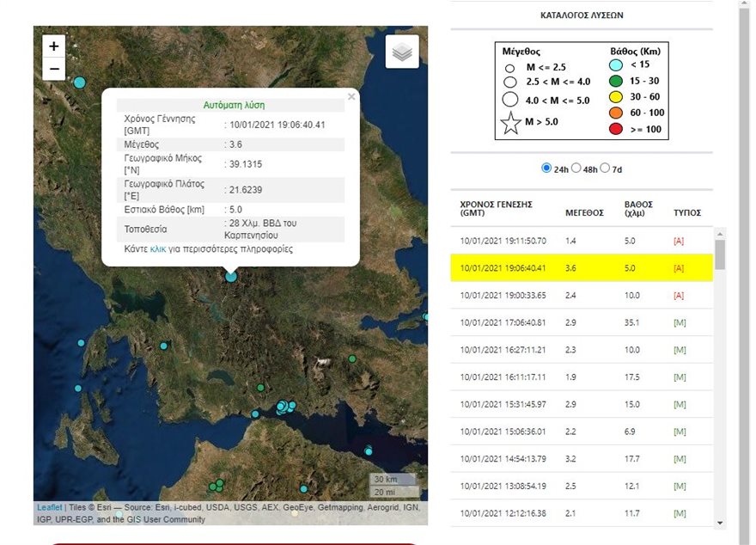Click the [A] type tag in 19:00:33.65 row
The height and width of the screenshot is (545, 756).
pos(679,296)
